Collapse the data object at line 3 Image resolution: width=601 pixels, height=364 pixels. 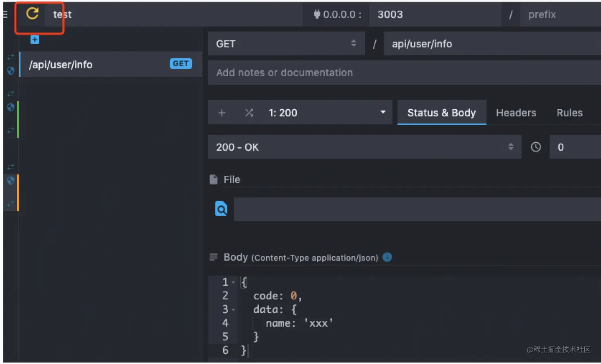click(234, 310)
